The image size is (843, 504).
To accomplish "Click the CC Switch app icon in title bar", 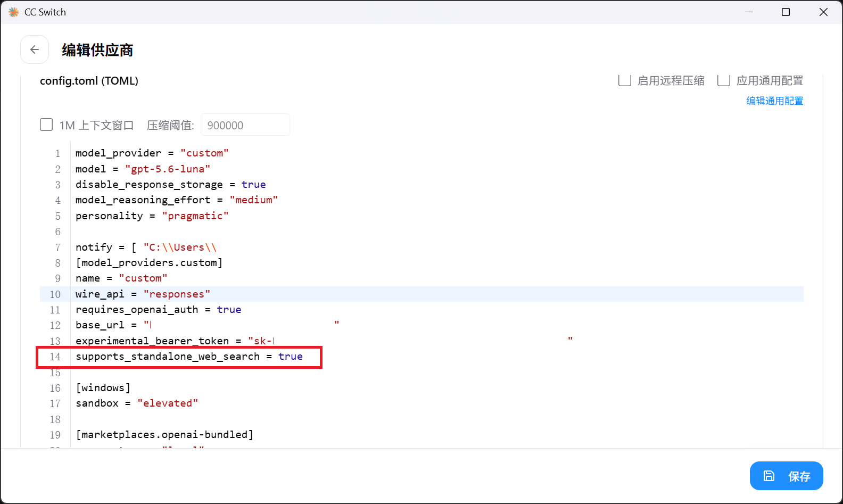I will [x=13, y=12].
